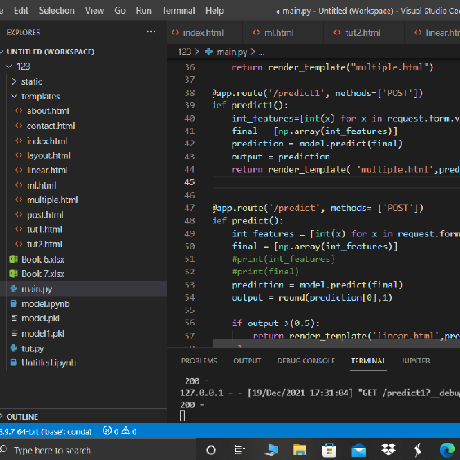Click the terminal cursor prompt line

tap(183, 416)
